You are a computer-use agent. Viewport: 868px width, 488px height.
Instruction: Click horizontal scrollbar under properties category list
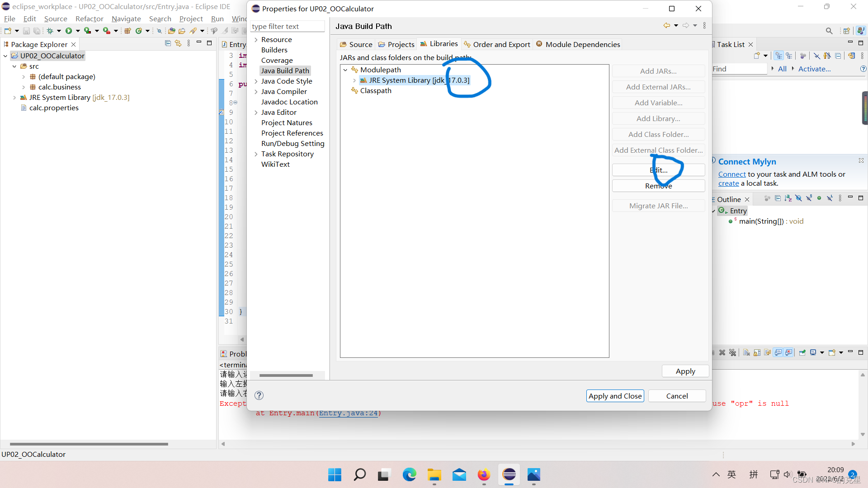[x=286, y=375]
